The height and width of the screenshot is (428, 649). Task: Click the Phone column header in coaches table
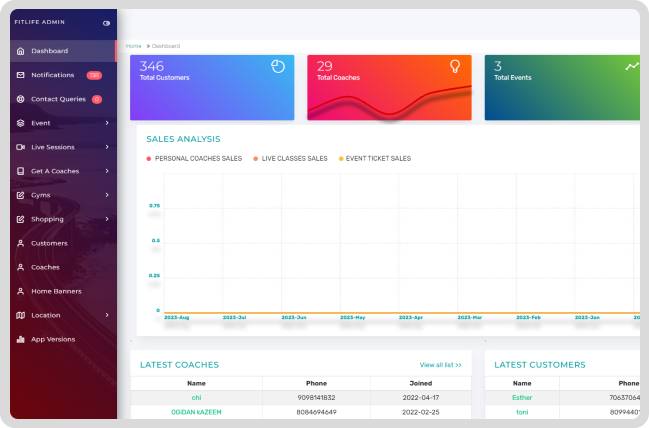(316, 383)
